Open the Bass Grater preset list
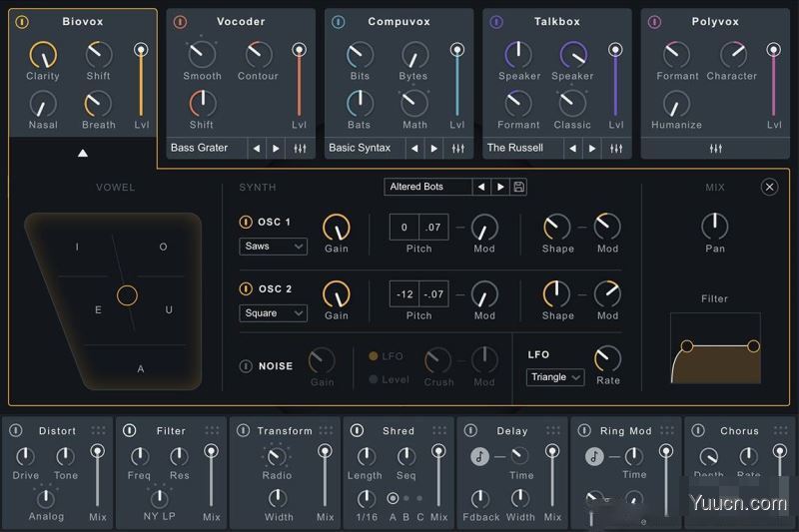The image size is (799, 532). click(x=207, y=148)
